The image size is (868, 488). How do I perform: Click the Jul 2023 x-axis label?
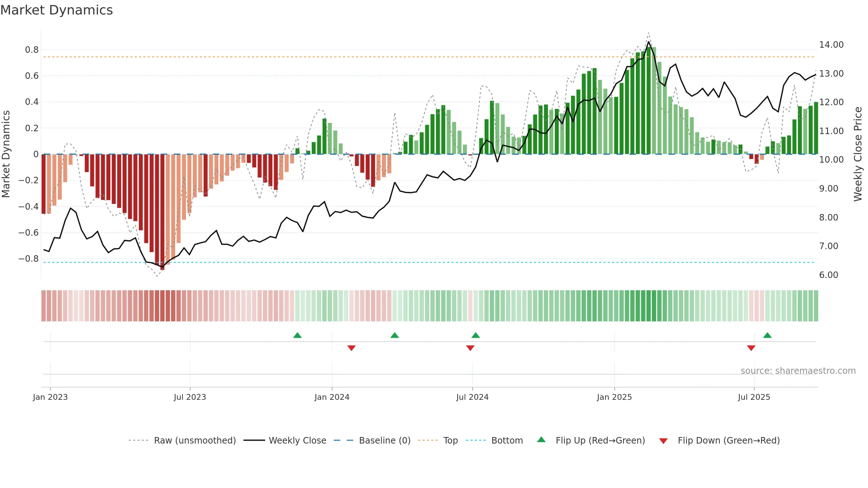(x=190, y=397)
